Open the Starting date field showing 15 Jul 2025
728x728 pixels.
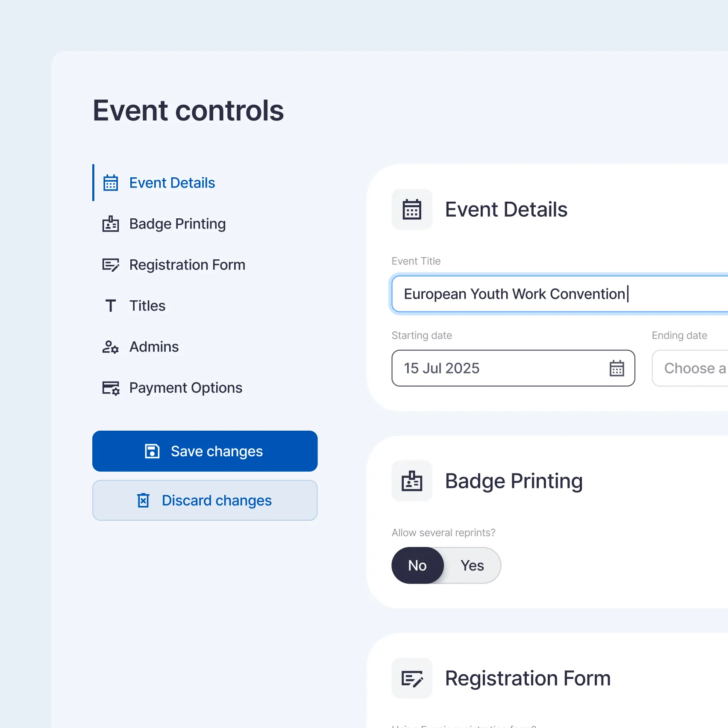click(513, 368)
